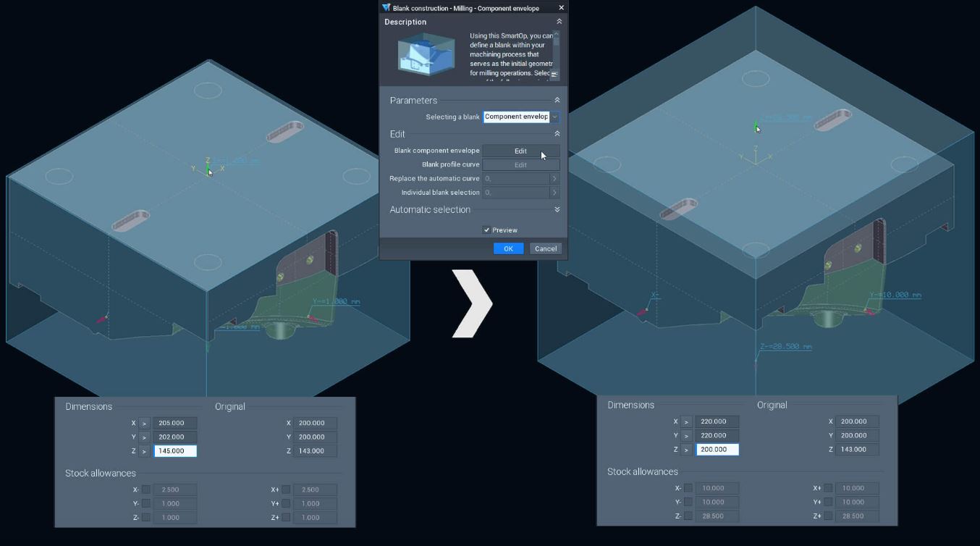Image resolution: width=980 pixels, height=546 pixels.
Task: Click the arrow button beside X 220.000
Action: 686,421
